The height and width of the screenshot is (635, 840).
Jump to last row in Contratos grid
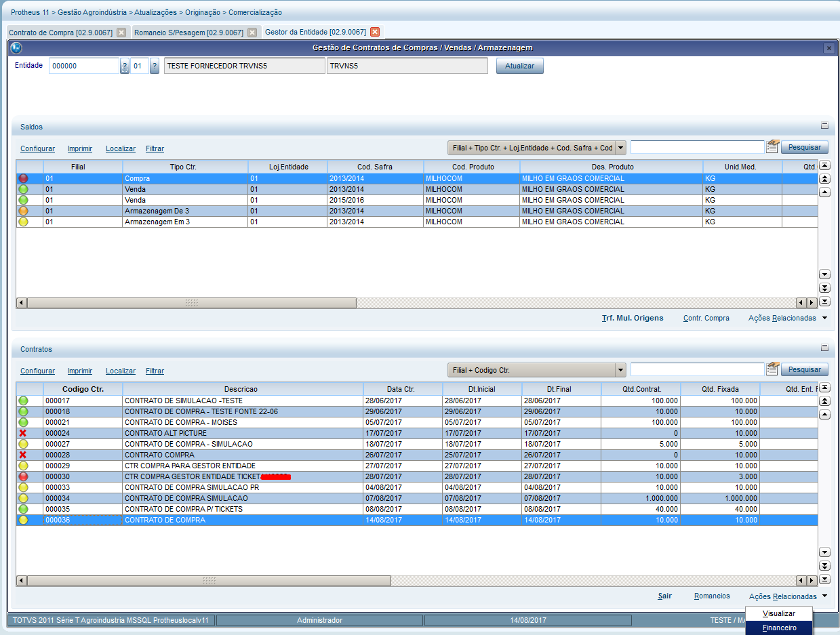824,579
